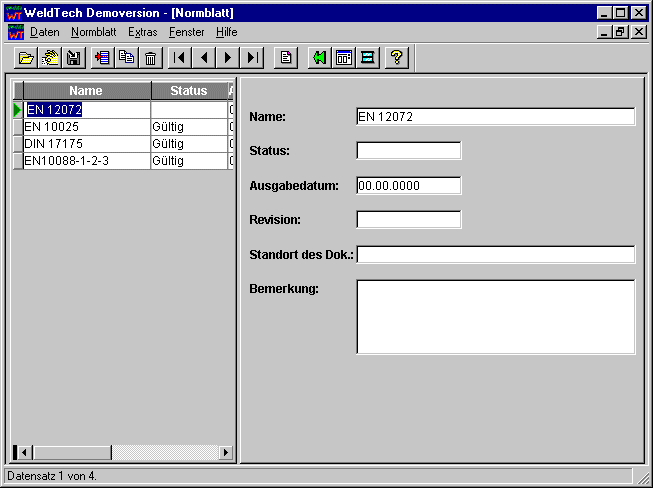The image size is (653, 488).
Task: Click the copy record toolbar icon
Action: click(126, 58)
